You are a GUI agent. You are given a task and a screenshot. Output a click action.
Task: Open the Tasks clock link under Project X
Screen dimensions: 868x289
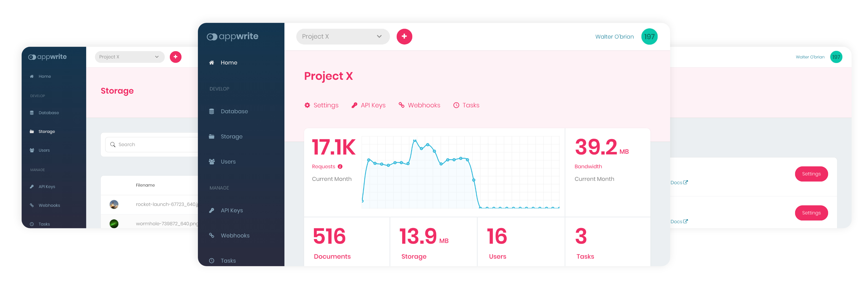coord(466,105)
